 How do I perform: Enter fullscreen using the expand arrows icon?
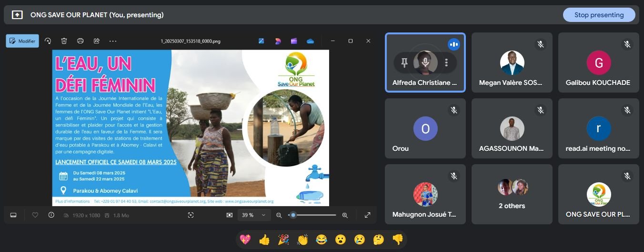pos(367,215)
